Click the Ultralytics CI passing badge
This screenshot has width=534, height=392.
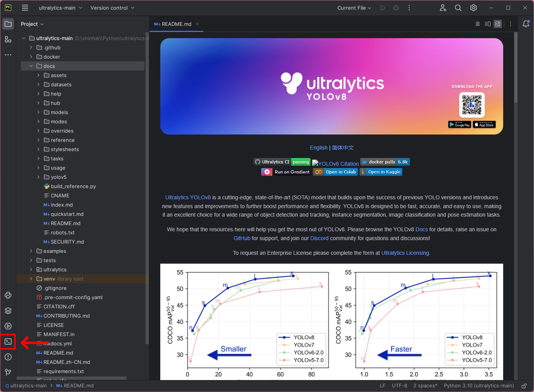point(282,162)
